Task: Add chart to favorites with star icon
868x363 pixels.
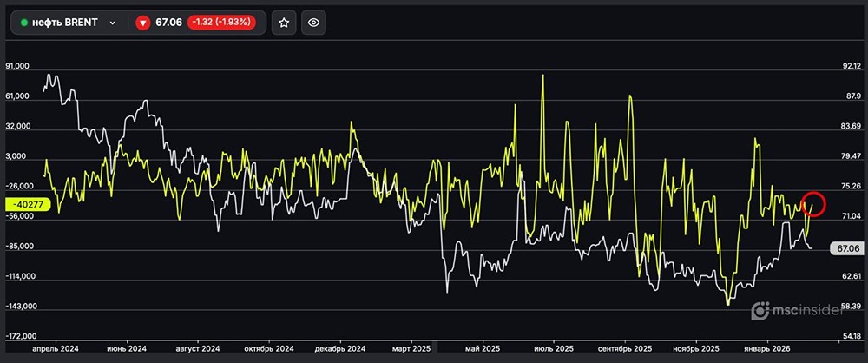Action: 283,23
